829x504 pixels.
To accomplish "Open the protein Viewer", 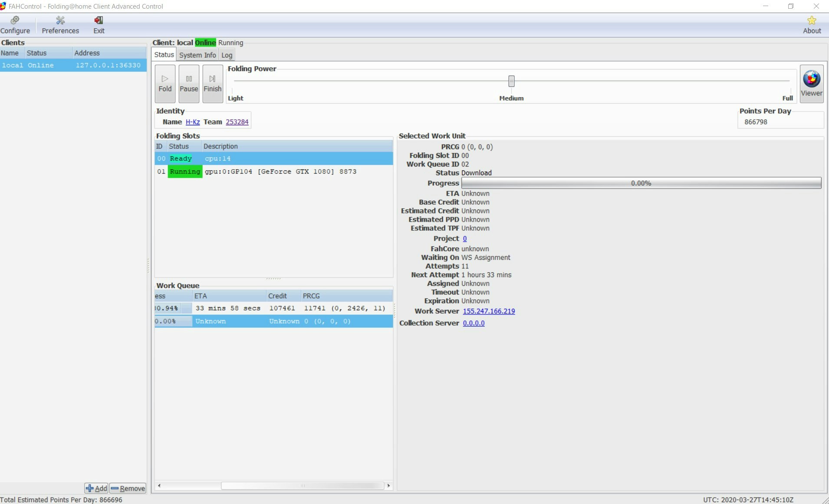I will tap(812, 84).
